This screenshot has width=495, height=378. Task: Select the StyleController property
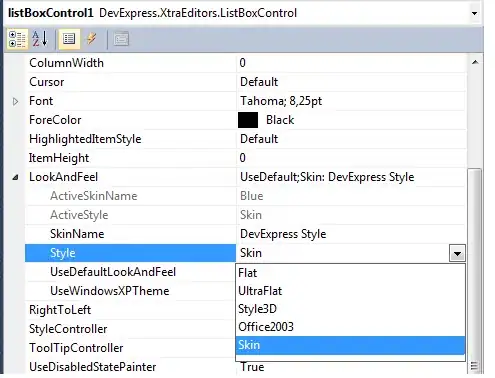(68, 329)
